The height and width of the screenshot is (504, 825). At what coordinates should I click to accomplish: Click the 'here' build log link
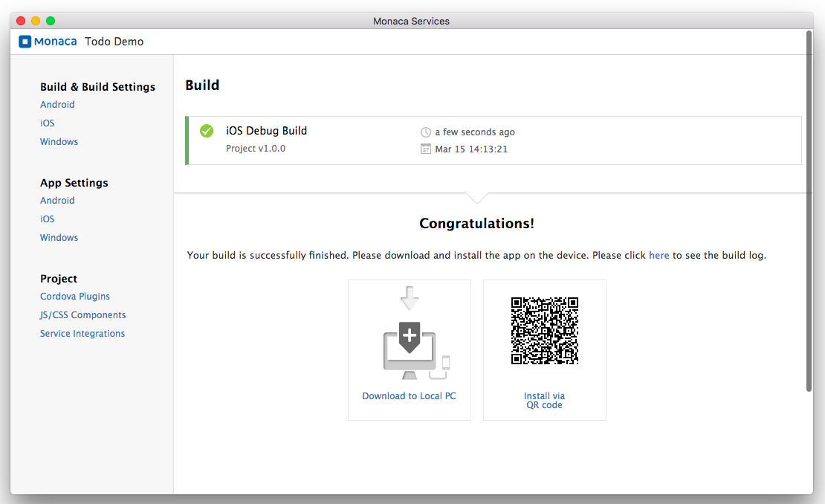tap(659, 256)
